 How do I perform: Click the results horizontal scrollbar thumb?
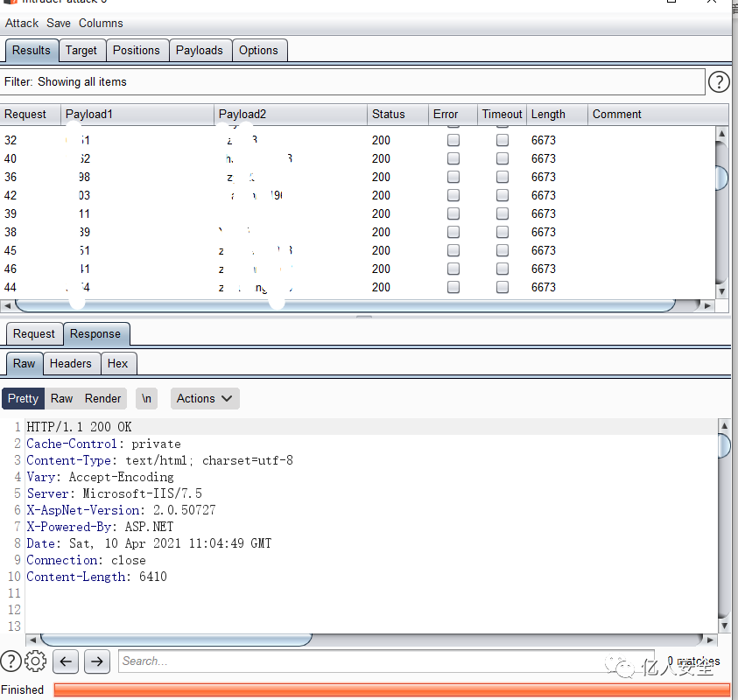point(346,305)
